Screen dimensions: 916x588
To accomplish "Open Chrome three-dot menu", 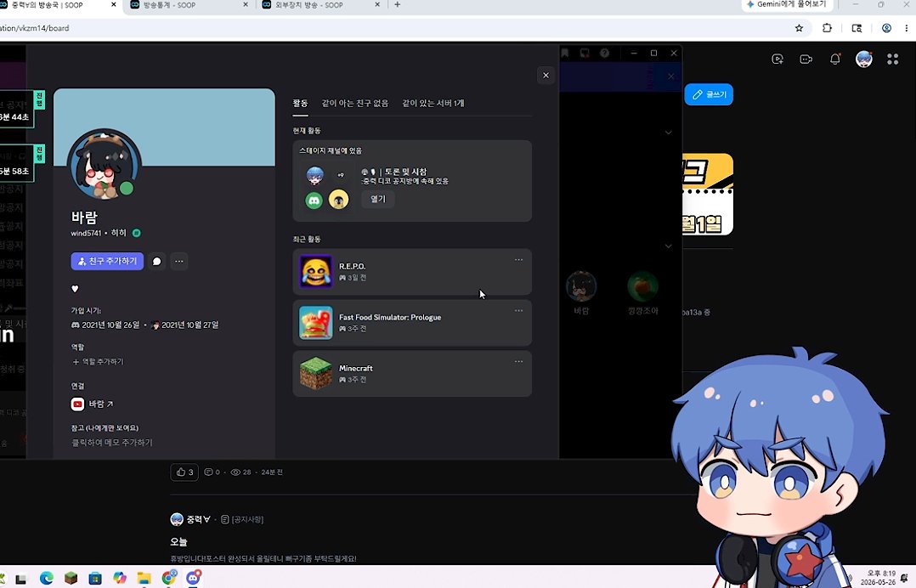I will (906, 28).
